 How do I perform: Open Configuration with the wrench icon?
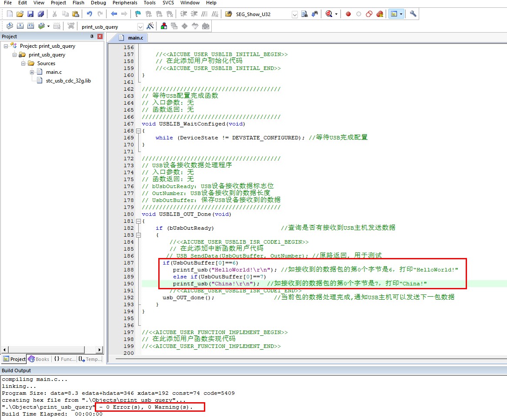[413, 14]
